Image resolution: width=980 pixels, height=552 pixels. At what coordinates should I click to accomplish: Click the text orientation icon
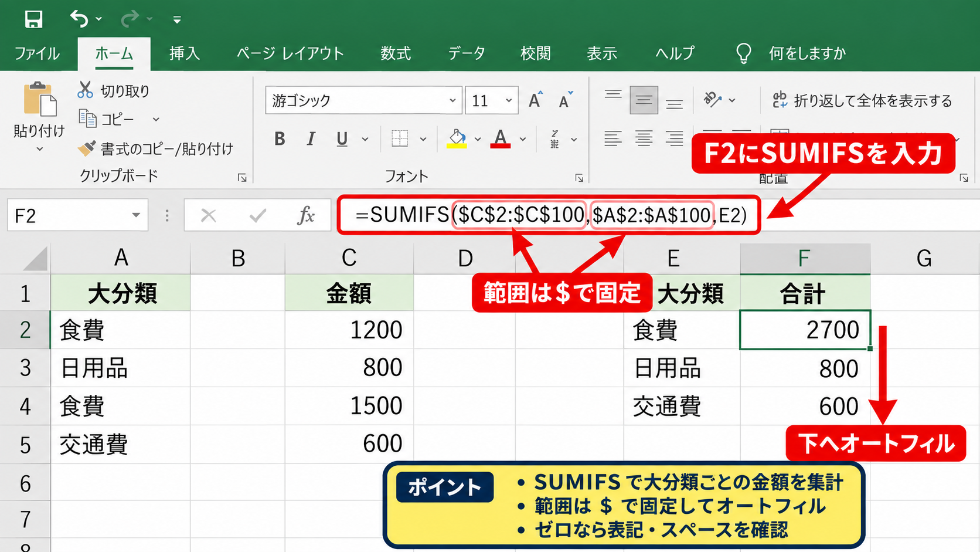coord(713,100)
